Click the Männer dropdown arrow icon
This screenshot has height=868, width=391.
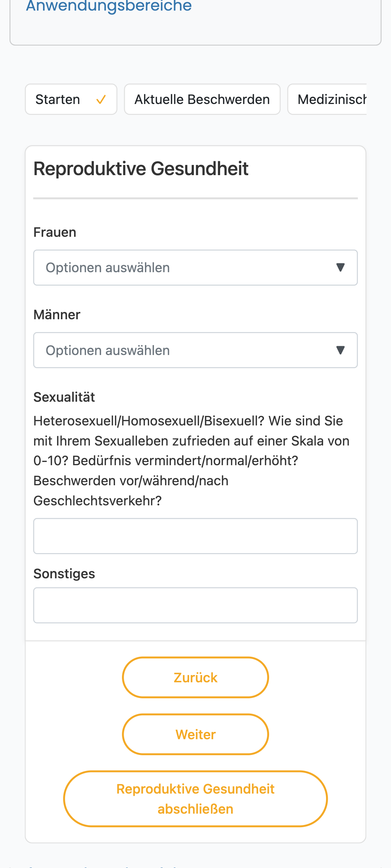(340, 350)
